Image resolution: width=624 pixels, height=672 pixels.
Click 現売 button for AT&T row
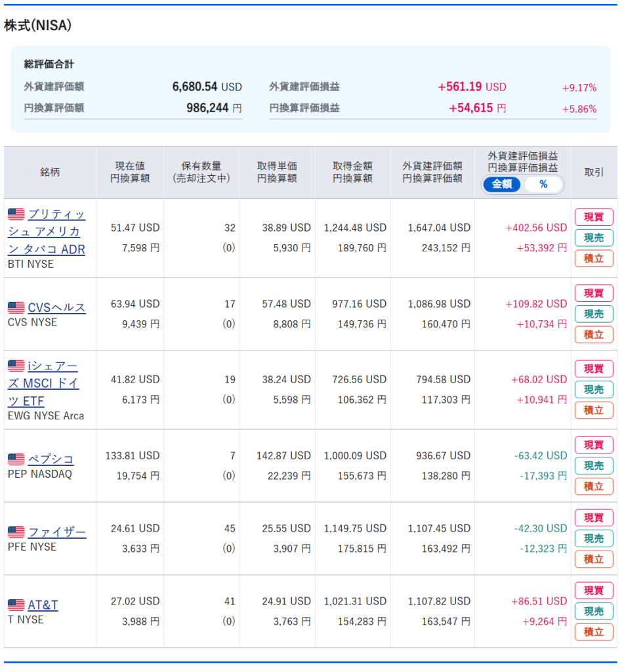pos(594,612)
